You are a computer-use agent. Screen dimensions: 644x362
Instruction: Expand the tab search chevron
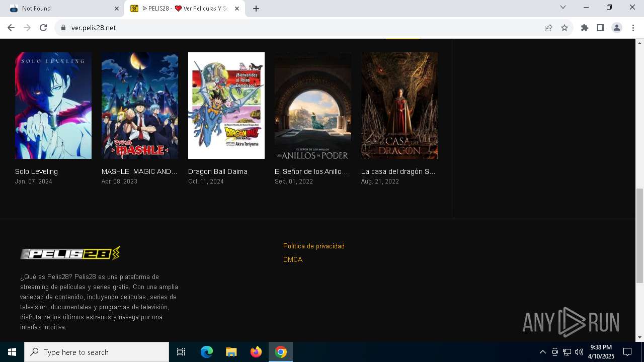pos(563,7)
